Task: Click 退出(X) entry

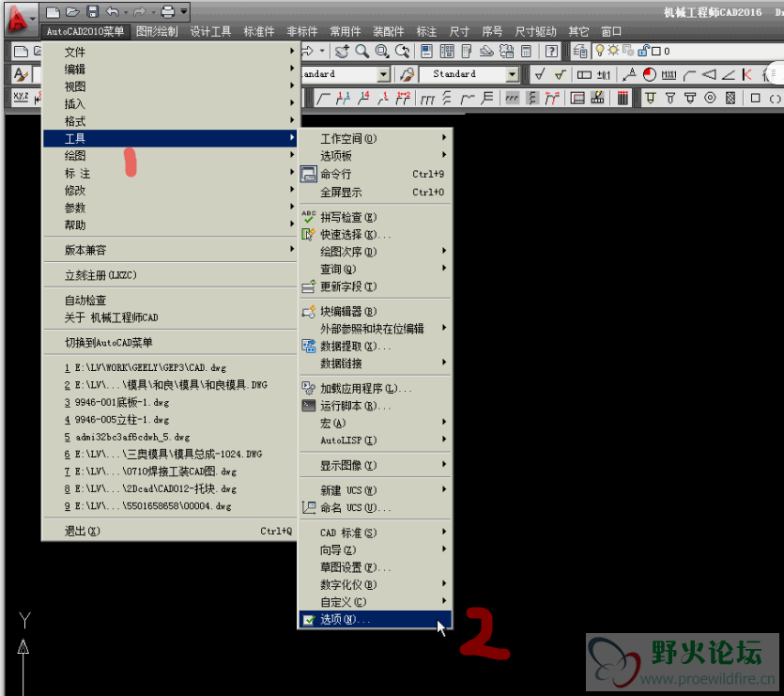Action: pos(170,531)
